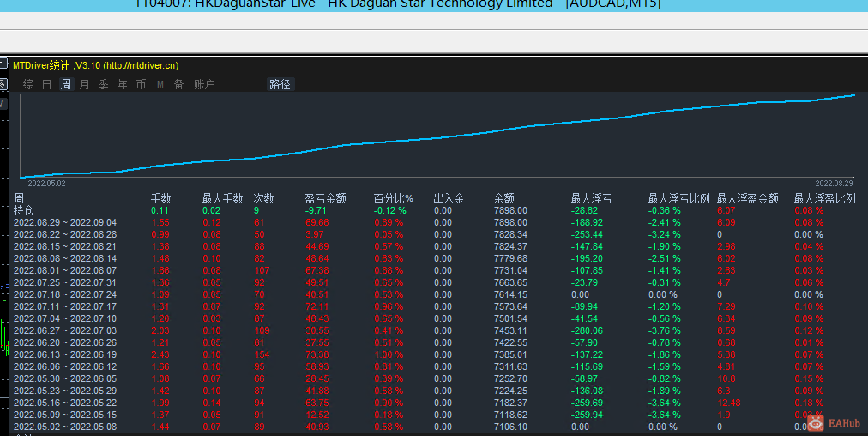Click the -3.76 % drawdown ratio value
868x436 pixels.
[664, 330]
